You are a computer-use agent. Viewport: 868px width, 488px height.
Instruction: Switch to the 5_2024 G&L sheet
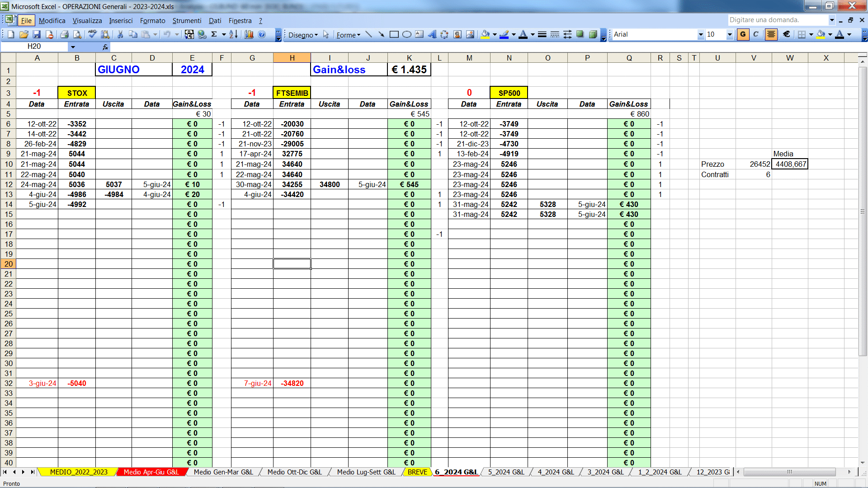(x=506, y=472)
